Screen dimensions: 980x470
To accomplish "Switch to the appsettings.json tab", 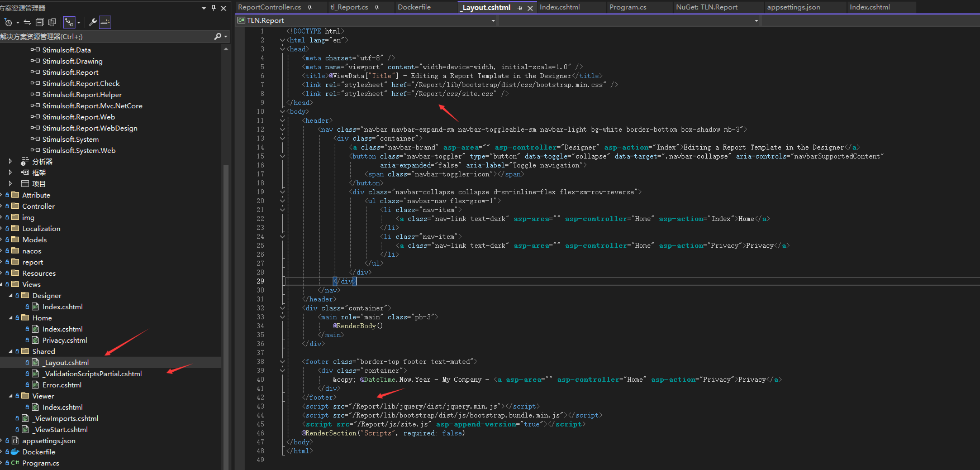I will 793,7.
